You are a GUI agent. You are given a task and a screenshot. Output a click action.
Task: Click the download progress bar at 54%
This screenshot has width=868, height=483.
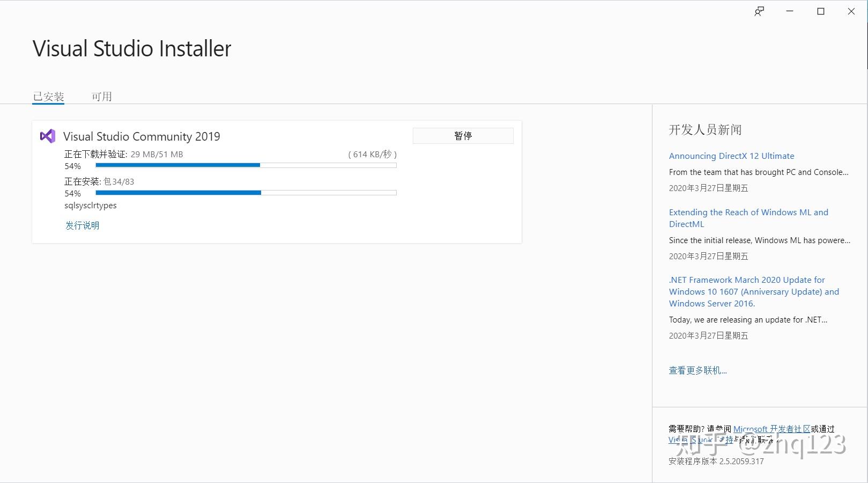click(x=246, y=165)
